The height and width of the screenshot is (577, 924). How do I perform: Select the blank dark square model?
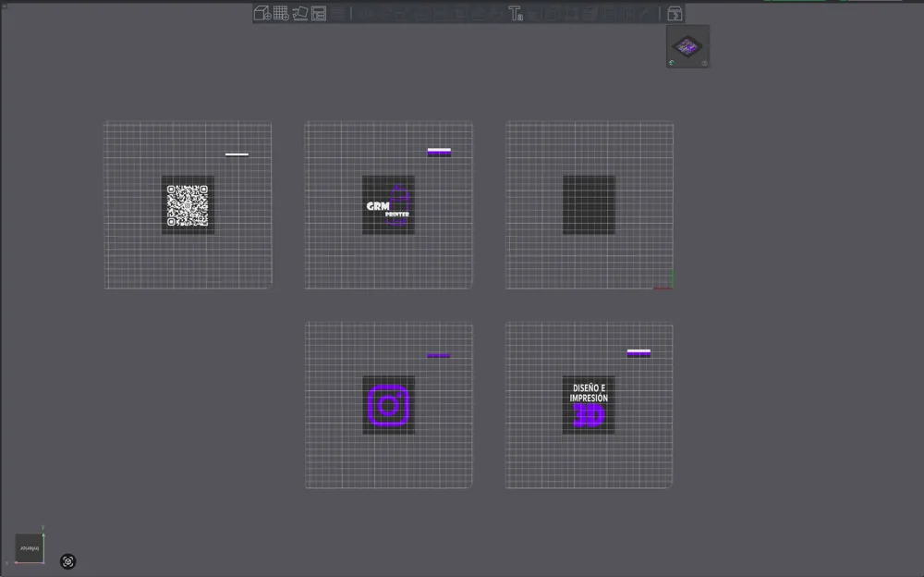click(589, 204)
